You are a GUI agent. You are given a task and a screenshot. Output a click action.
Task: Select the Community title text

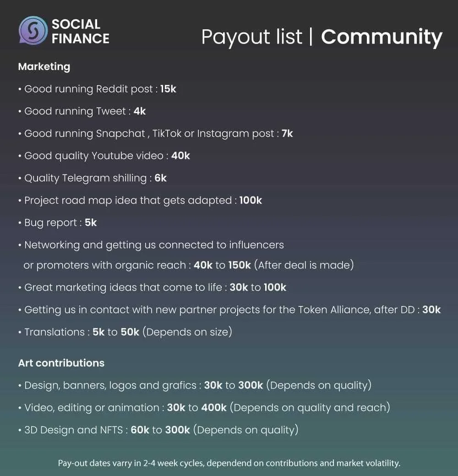point(382,37)
